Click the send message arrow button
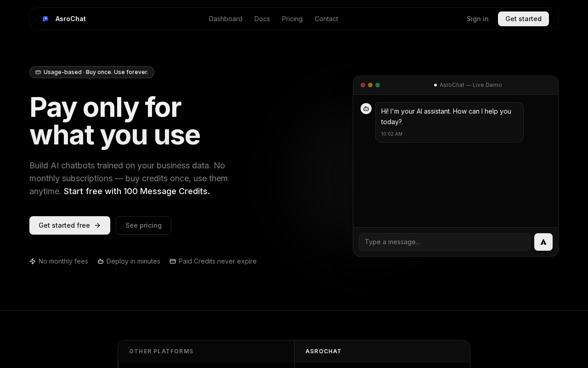This screenshot has height=368, width=588. (543, 242)
